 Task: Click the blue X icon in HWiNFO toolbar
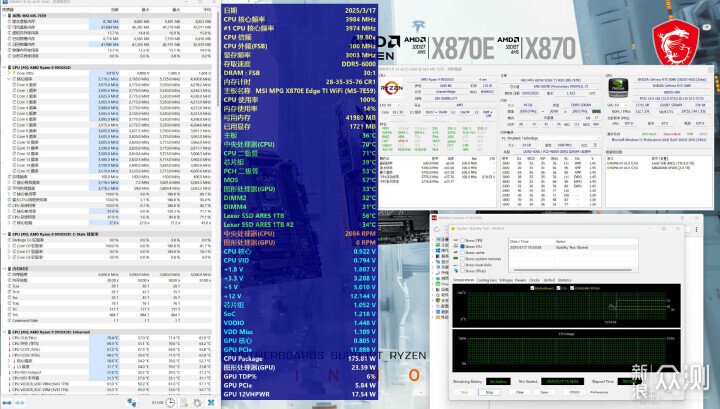pyautogui.click(x=211, y=403)
